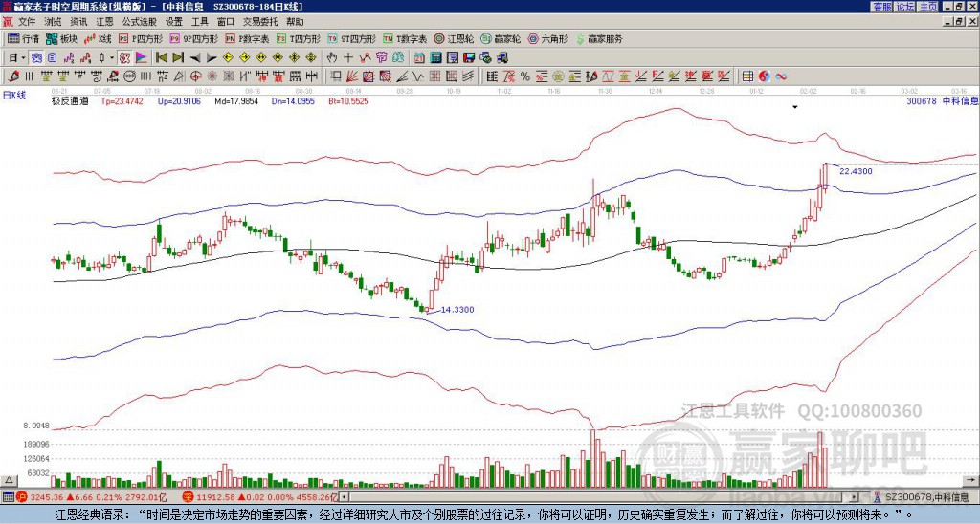
Task: Switch to K线 candlestick chart
Action: tap(99, 39)
